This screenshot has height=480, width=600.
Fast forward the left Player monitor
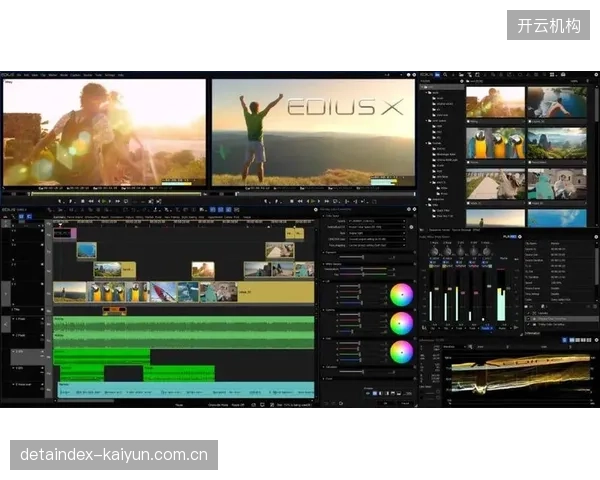117,201
